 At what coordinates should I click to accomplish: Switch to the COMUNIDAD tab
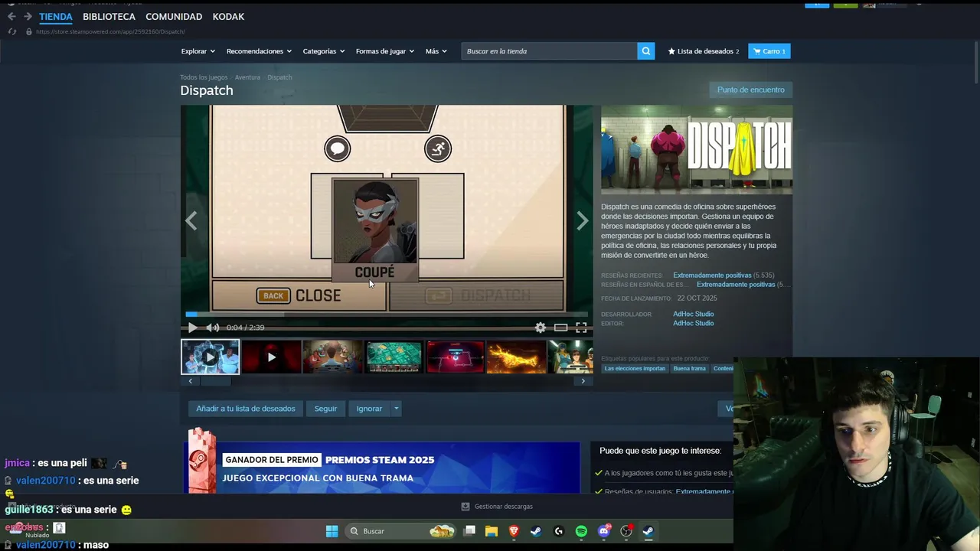coord(174,16)
